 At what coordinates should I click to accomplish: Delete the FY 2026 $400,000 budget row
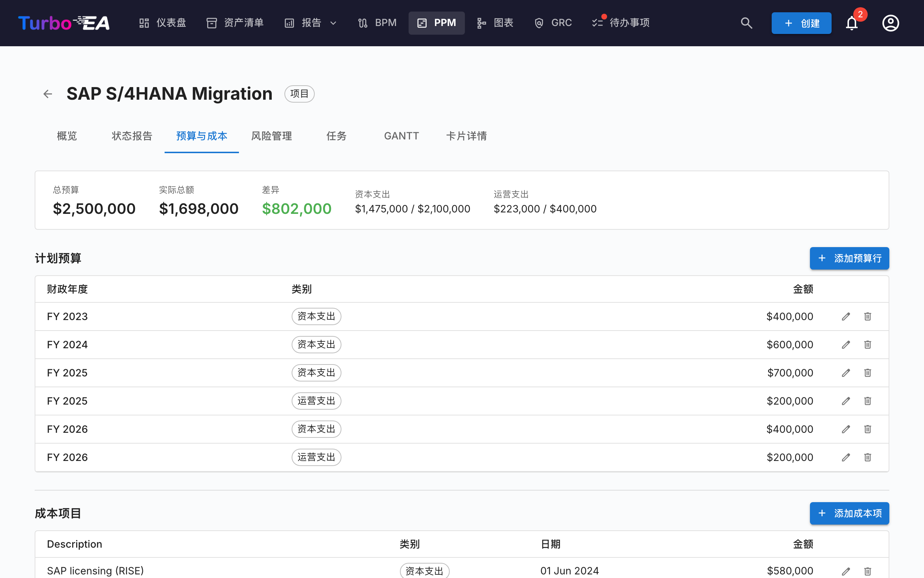click(867, 429)
